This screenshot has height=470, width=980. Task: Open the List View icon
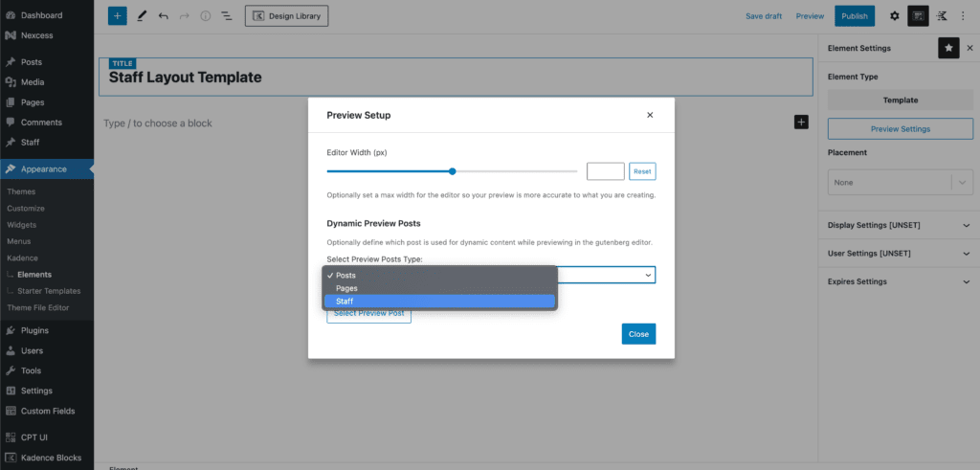[x=226, y=16]
